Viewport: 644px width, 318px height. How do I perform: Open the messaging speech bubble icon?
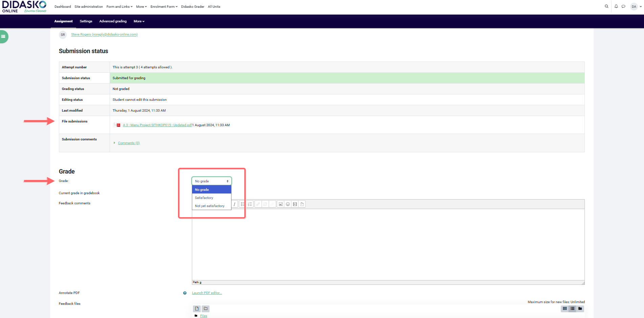[623, 6]
